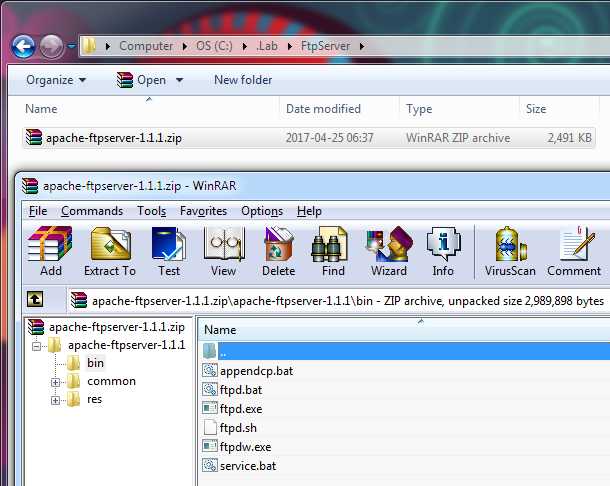
Task: Open the File menu in WinRAR
Action: click(38, 211)
